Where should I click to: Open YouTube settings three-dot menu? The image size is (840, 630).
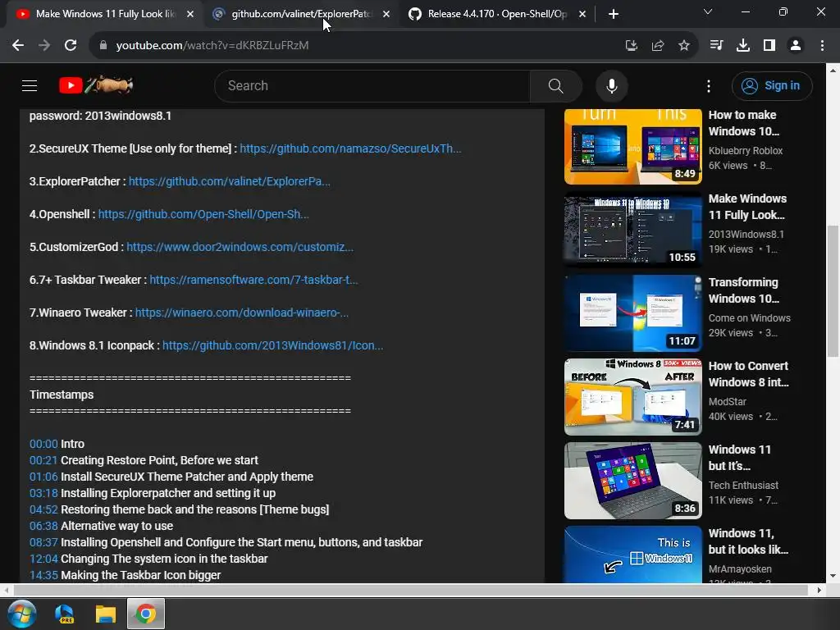[x=709, y=85]
